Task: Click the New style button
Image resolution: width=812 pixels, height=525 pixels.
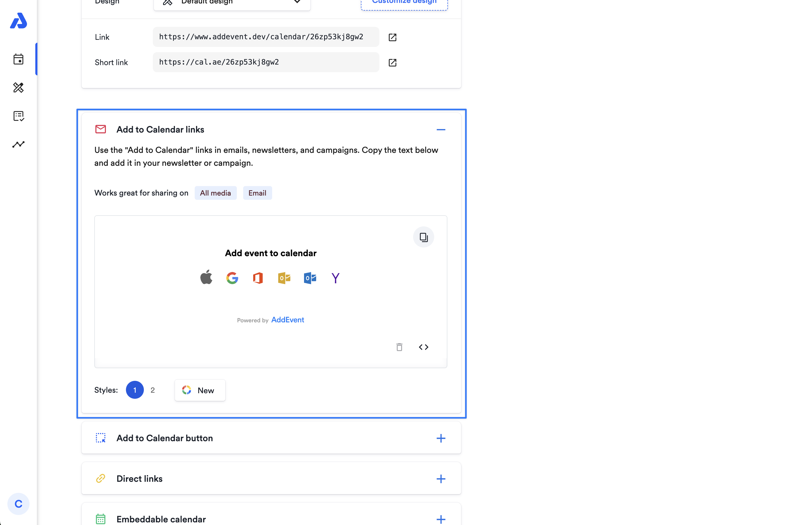Action: 200,390
